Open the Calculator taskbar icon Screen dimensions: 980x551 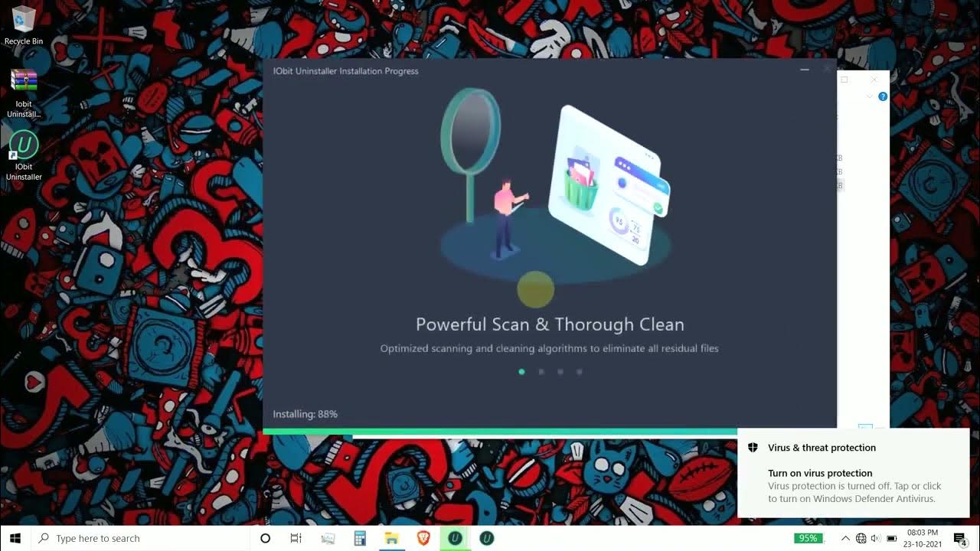coord(360,538)
